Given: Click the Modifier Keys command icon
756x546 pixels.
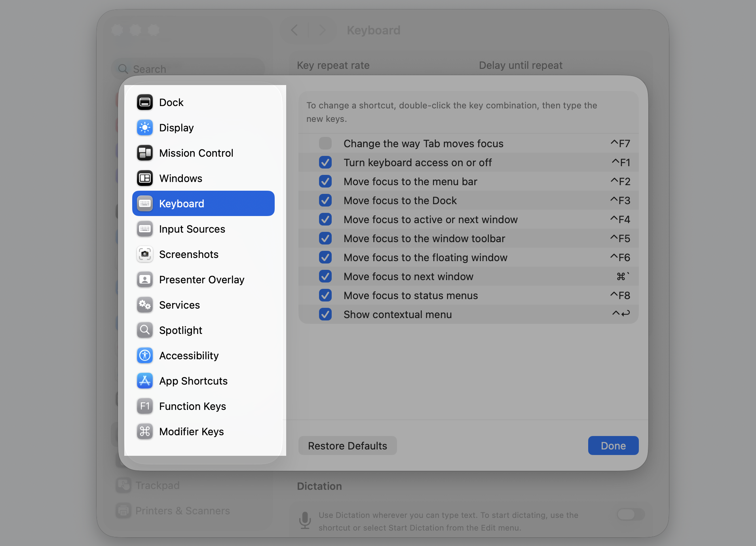Looking at the screenshot, I should [x=145, y=432].
